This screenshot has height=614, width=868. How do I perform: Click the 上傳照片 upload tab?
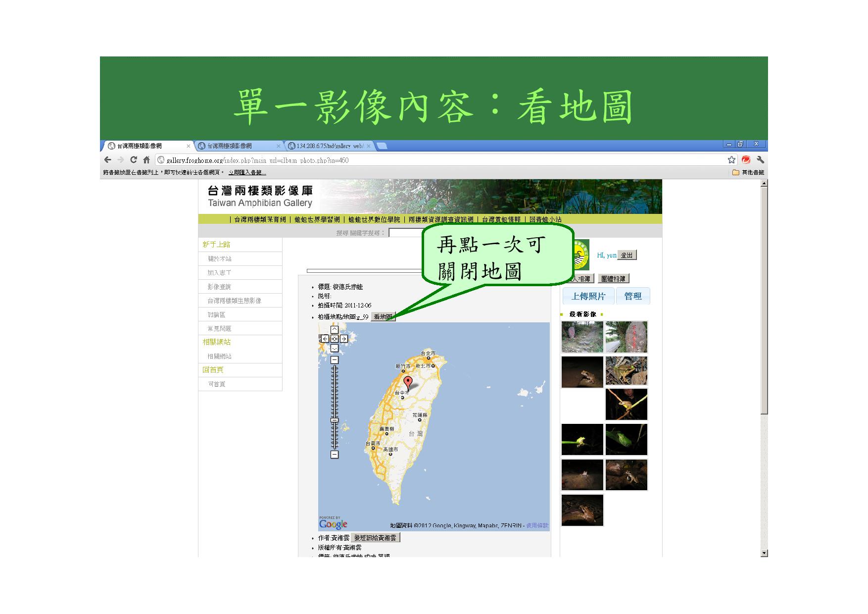pyautogui.click(x=588, y=296)
